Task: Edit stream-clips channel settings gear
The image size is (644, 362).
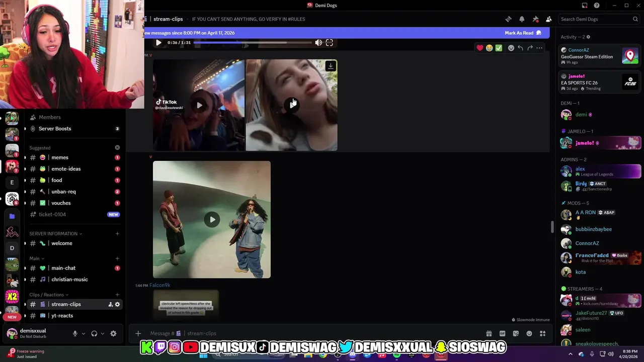Action: pos(117,304)
